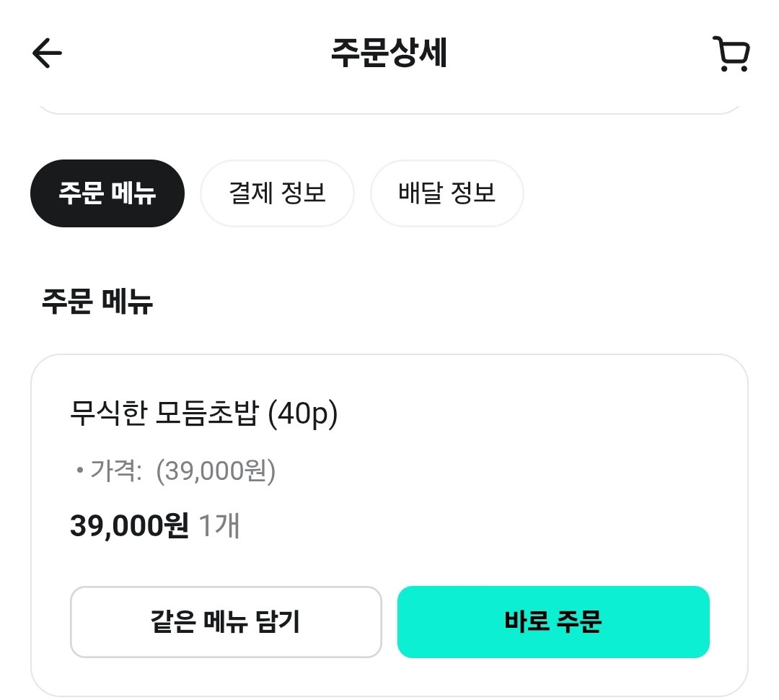Select the 무식한 모듬초밥 item name
Image resolution: width=779 pixels, height=700 pixels.
(x=164, y=413)
